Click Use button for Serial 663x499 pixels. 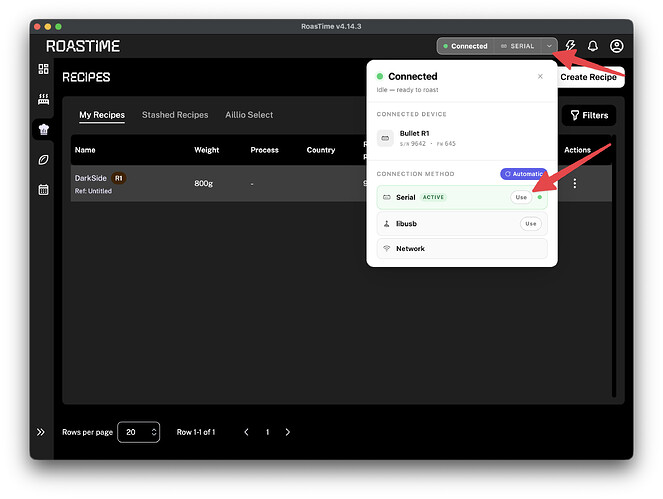(521, 197)
